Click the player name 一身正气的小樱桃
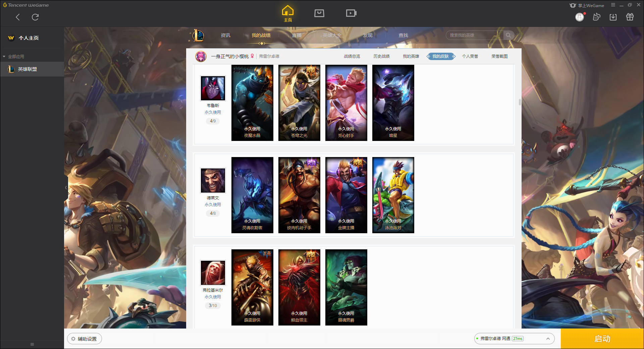 (x=230, y=56)
